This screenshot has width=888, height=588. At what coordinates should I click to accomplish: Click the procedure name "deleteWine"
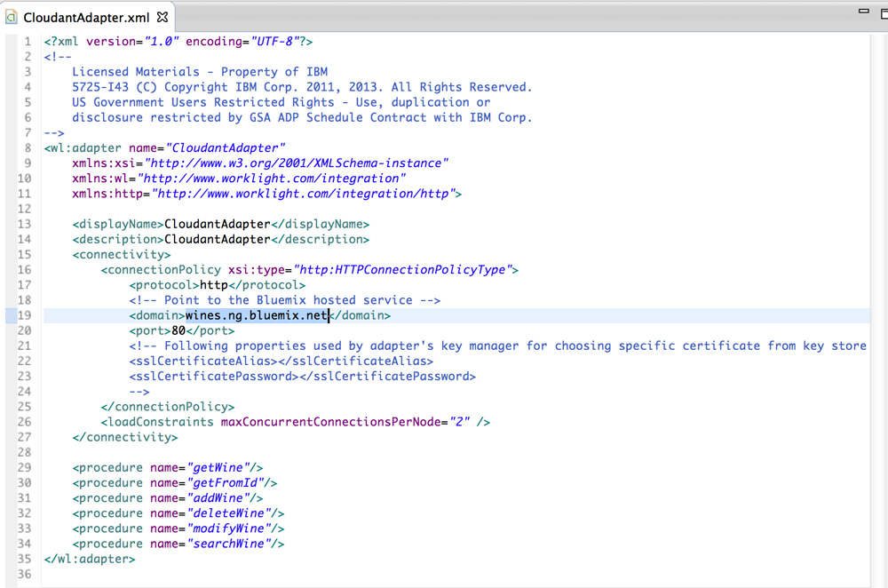pos(229,513)
